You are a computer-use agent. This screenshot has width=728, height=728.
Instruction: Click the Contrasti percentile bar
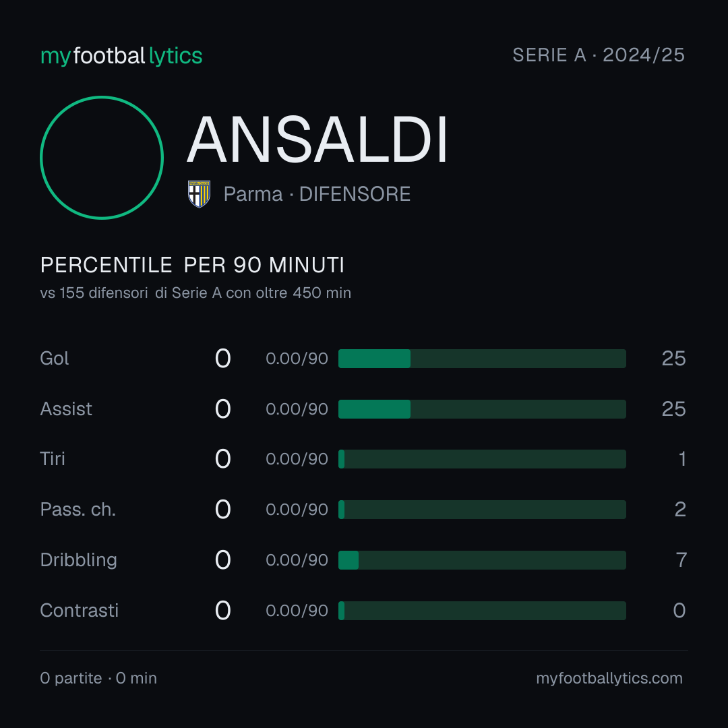(482, 611)
